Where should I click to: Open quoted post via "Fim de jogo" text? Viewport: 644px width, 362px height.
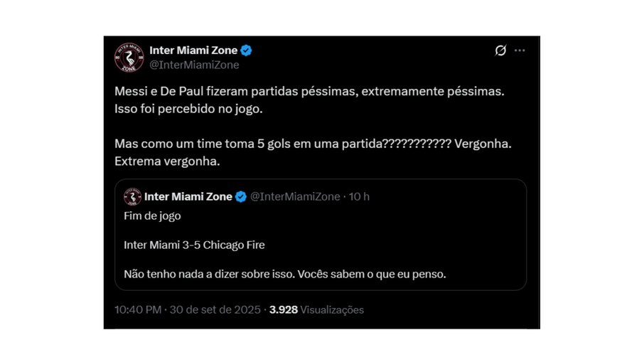pos(152,216)
